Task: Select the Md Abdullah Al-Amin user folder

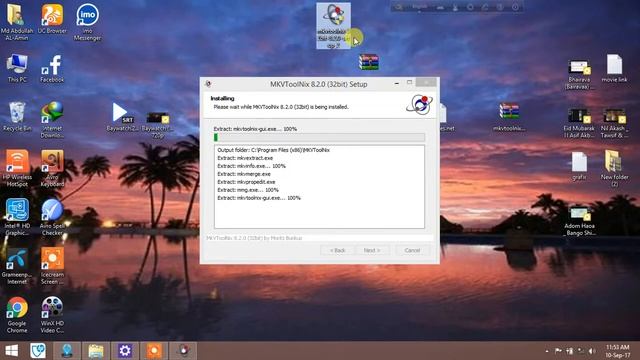Action: (x=17, y=22)
